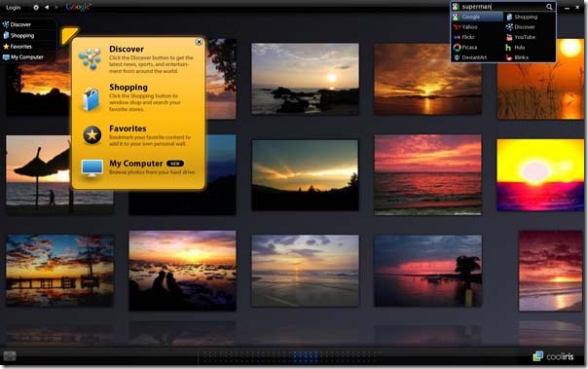588x369 pixels.
Task: Open the yellow and magenta sun thumbnail
Action: pyautogui.click(x=540, y=175)
